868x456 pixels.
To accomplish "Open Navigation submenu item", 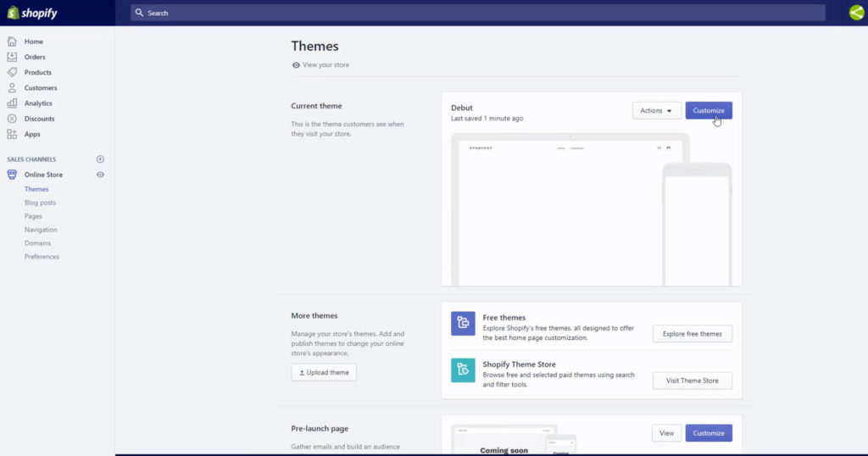I will click(x=41, y=230).
